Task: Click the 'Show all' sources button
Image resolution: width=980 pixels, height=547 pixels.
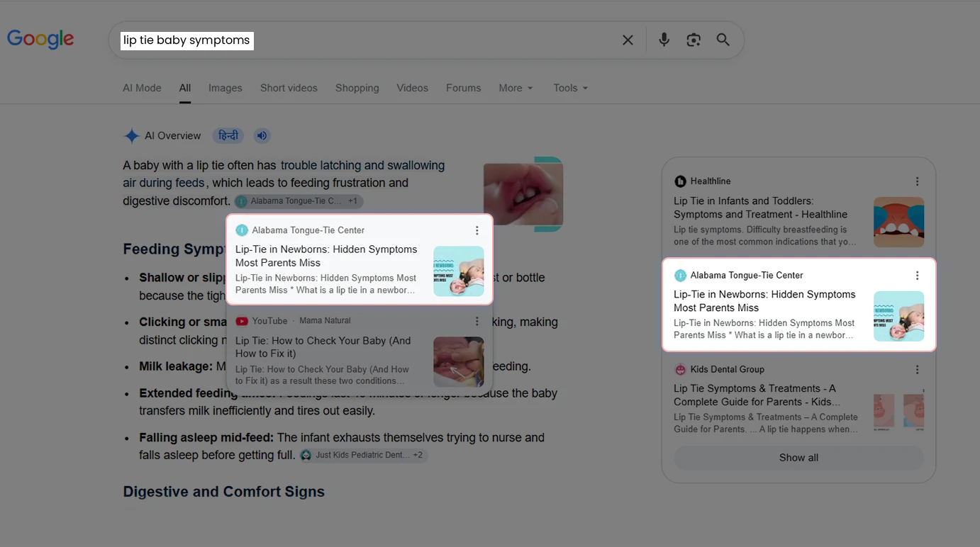Action: pyautogui.click(x=798, y=458)
